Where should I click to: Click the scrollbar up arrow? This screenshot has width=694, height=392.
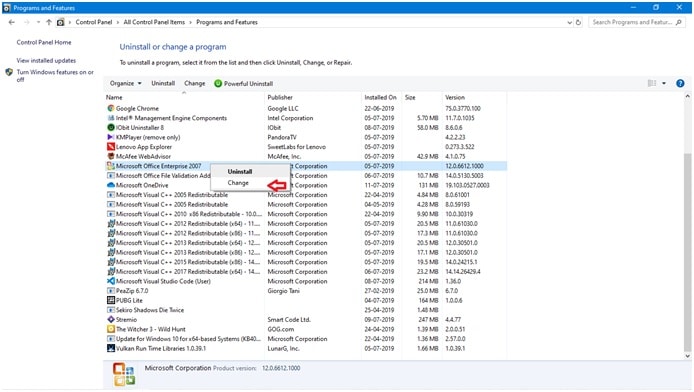pyautogui.click(x=687, y=96)
